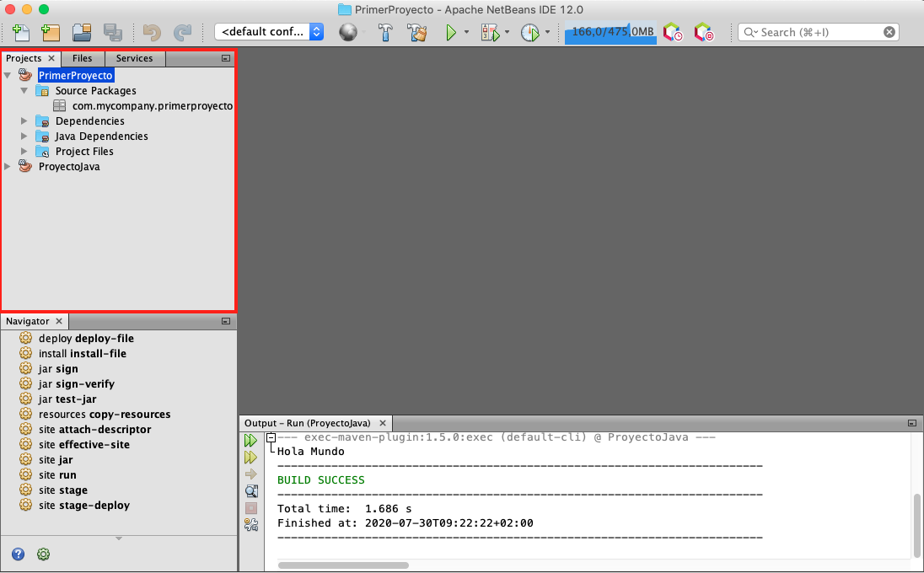924x573 pixels.
Task: Select the deploy deploy-file goal
Action: coord(86,338)
